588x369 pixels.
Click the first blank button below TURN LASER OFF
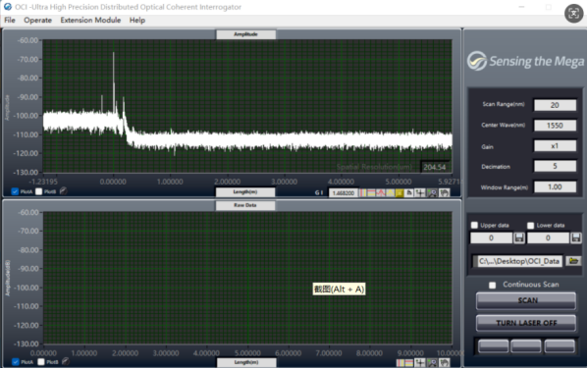[x=494, y=346]
